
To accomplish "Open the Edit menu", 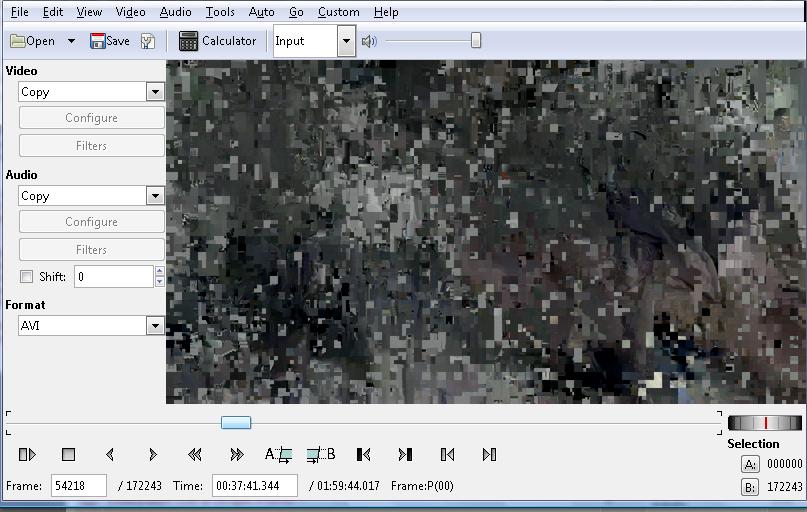I will [52, 12].
